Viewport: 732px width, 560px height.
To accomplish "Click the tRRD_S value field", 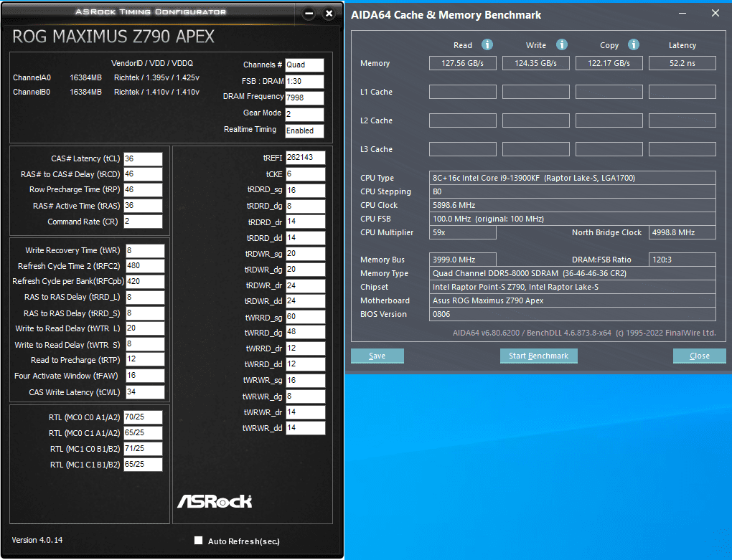I will click(x=145, y=313).
